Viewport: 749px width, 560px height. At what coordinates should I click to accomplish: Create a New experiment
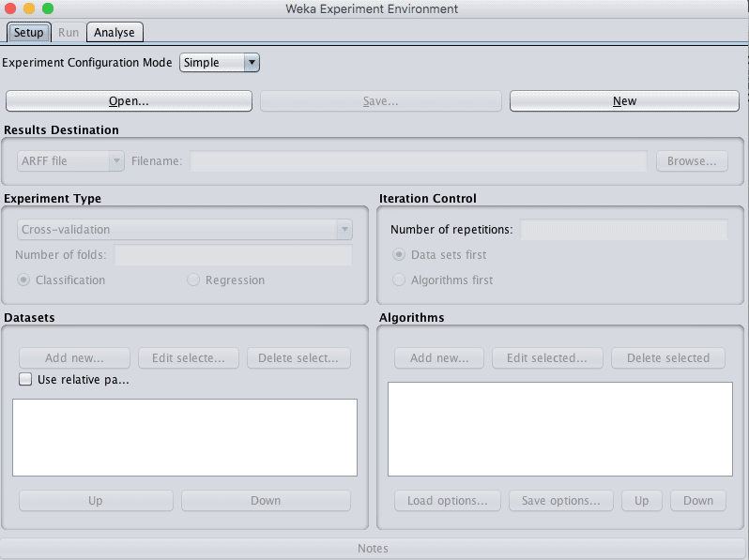(624, 101)
